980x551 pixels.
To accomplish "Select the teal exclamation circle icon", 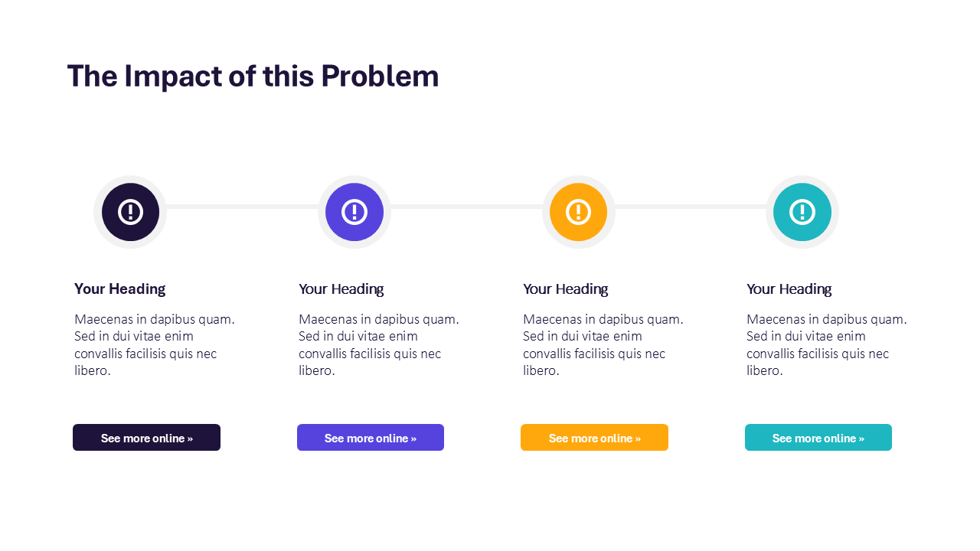I will [802, 212].
